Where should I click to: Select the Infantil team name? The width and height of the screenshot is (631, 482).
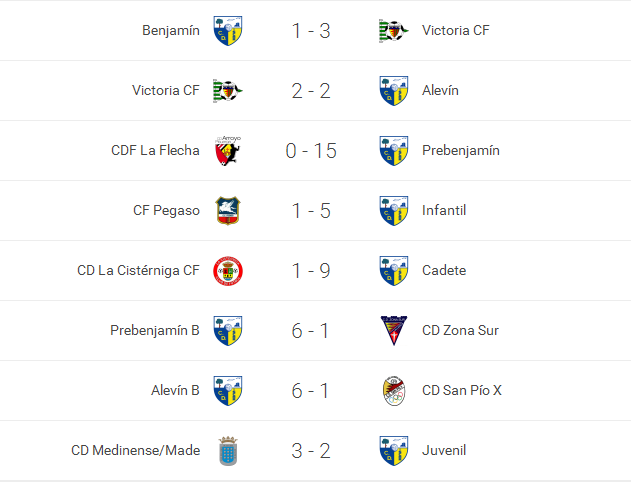tap(444, 211)
